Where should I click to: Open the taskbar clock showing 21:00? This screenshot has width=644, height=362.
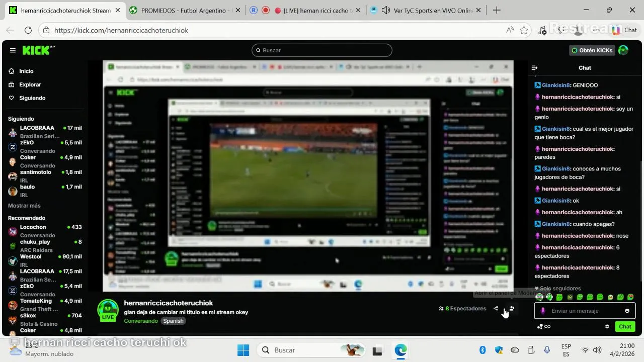pyautogui.click(x=623, y=350)
